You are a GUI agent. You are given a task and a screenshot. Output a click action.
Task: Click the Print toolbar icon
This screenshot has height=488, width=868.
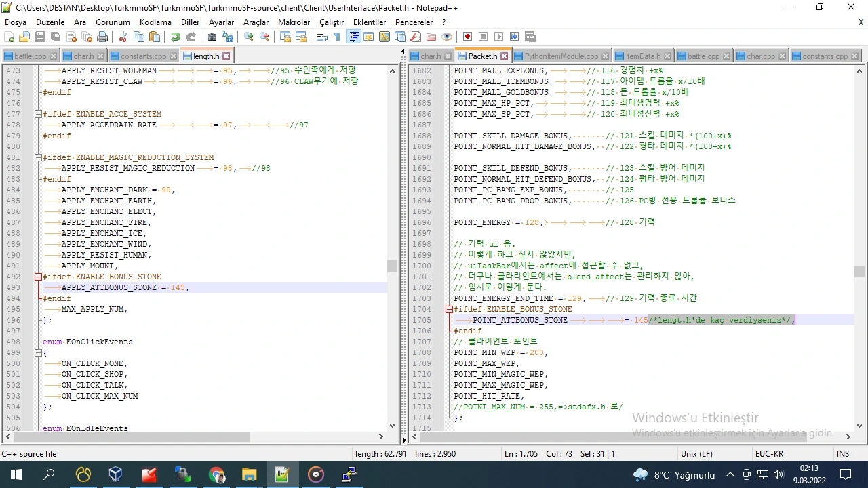pyautogui.click(x=102, y=37)
